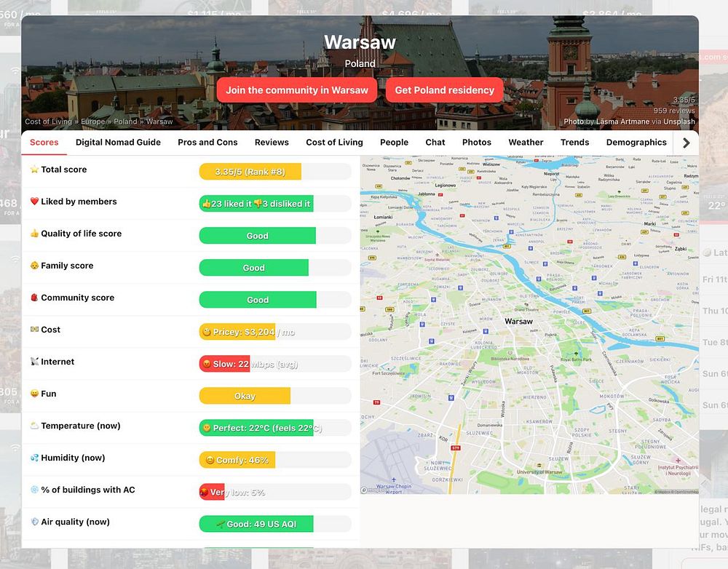Open the Weather tab
The width and height of the screenshot is (728, 569).
[526, 143]
